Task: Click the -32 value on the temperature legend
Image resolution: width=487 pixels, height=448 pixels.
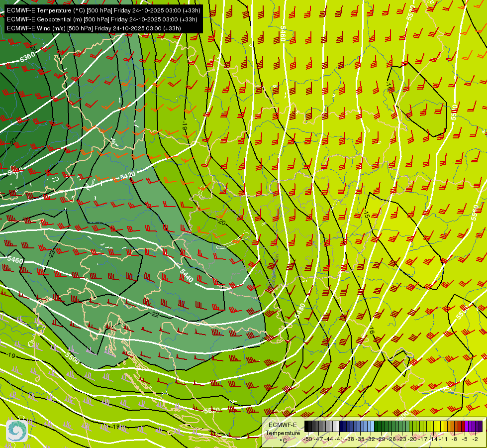Action: point(371,439)
